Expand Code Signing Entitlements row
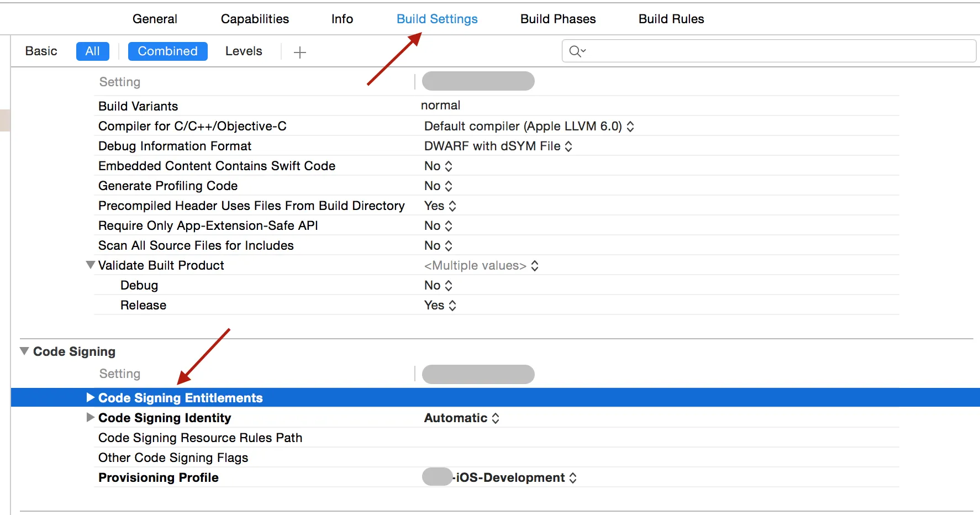Image resolution: width=980 pixels, height=515 pixels. coord(91,397)
